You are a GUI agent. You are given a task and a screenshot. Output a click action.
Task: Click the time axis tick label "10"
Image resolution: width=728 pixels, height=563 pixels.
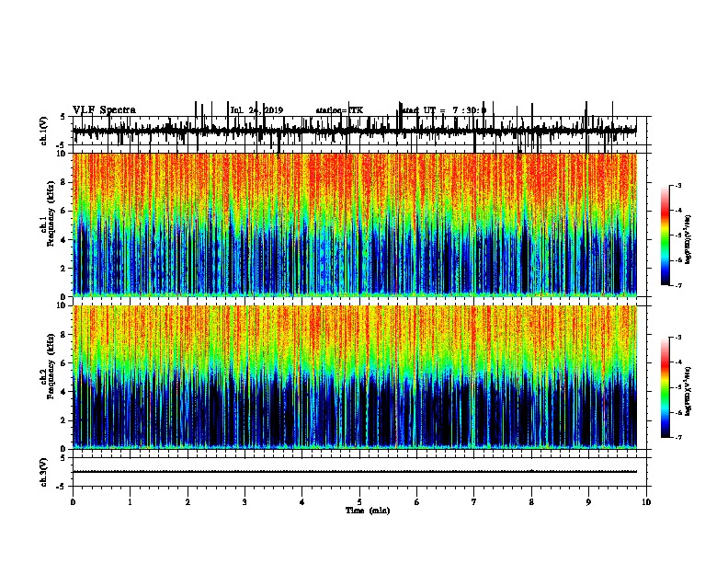tap(646, 502)
